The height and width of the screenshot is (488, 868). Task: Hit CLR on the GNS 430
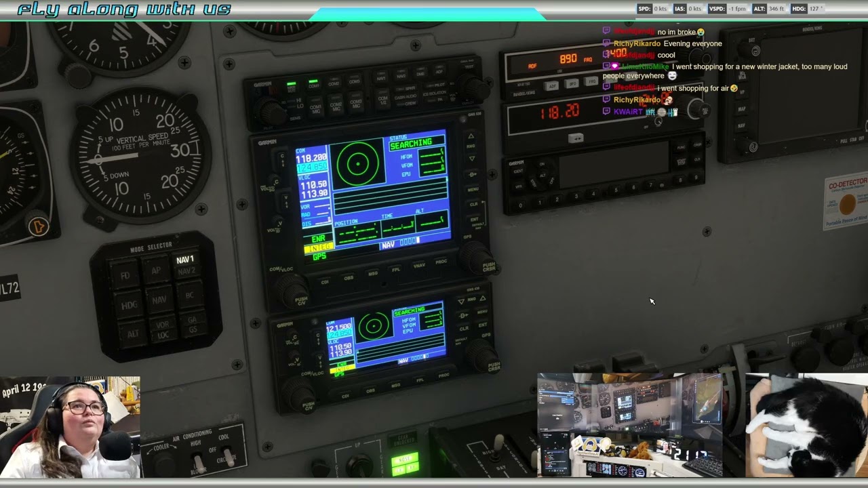[464, 329]
